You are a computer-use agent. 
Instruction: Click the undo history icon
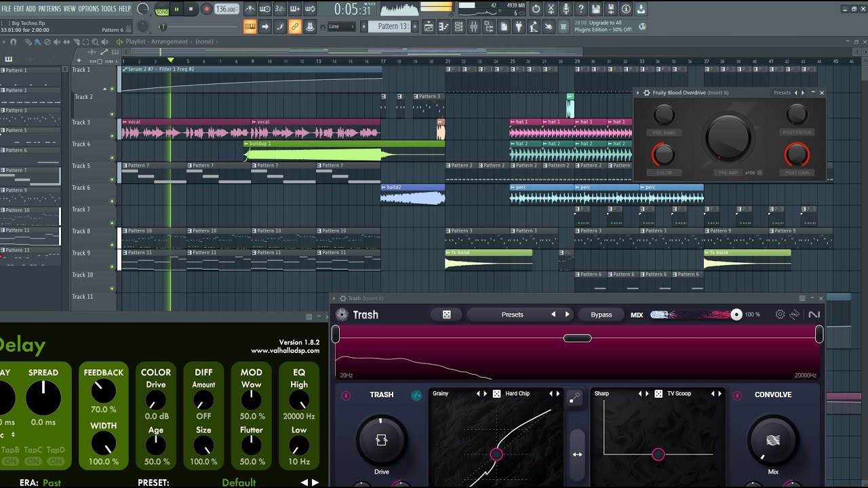536,9
